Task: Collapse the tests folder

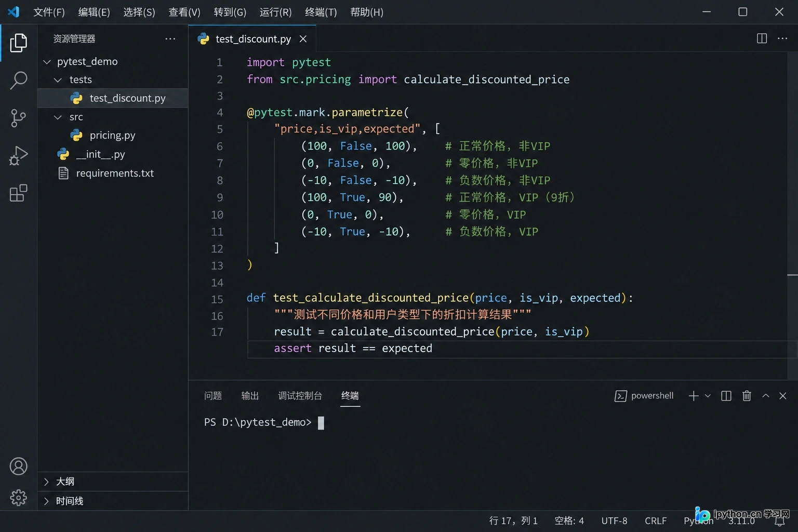Action: pyautogui.click(x=58, y=80)
